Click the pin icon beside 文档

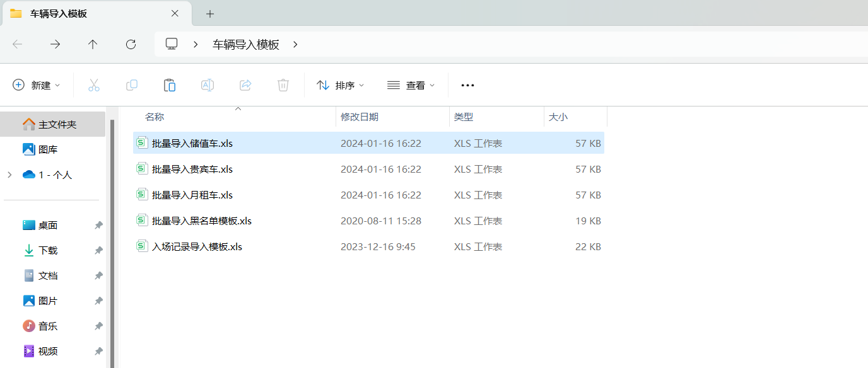[x=98, y=275]
